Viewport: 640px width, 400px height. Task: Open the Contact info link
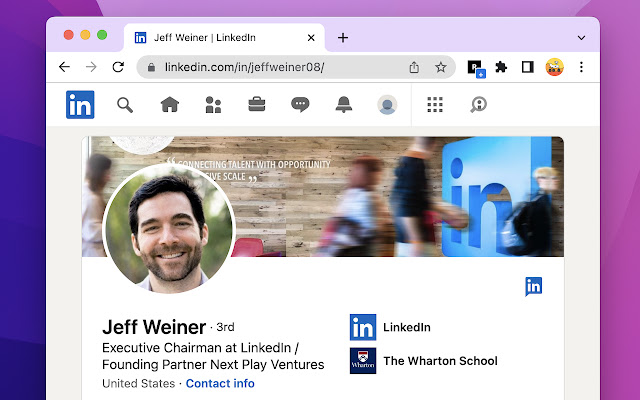(219, 383)
